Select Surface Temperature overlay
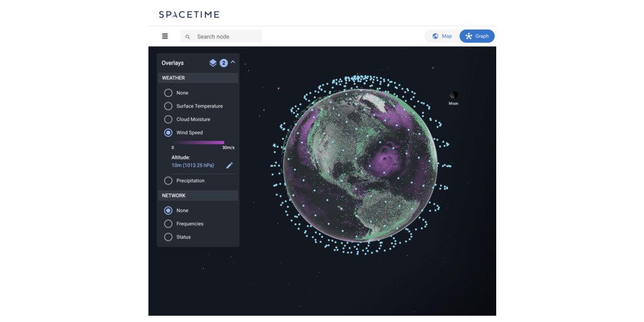Viewport: 644px width, 322px height. pos(169,106)
